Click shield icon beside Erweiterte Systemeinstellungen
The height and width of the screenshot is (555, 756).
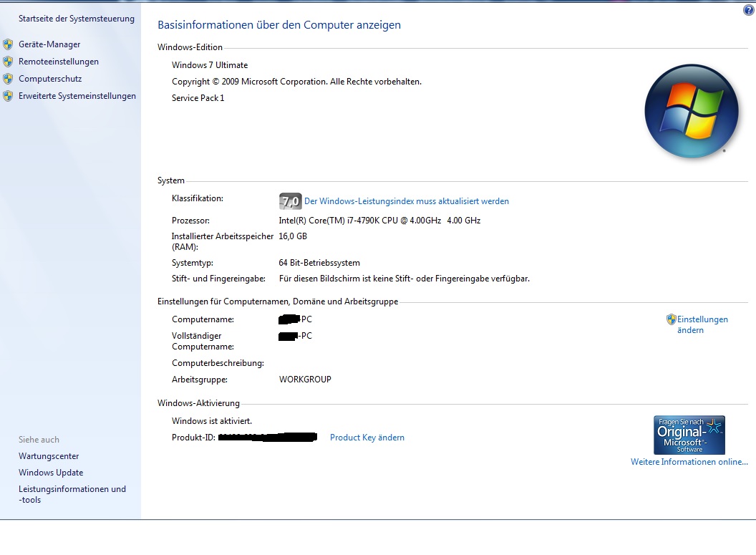coord(8,96)
